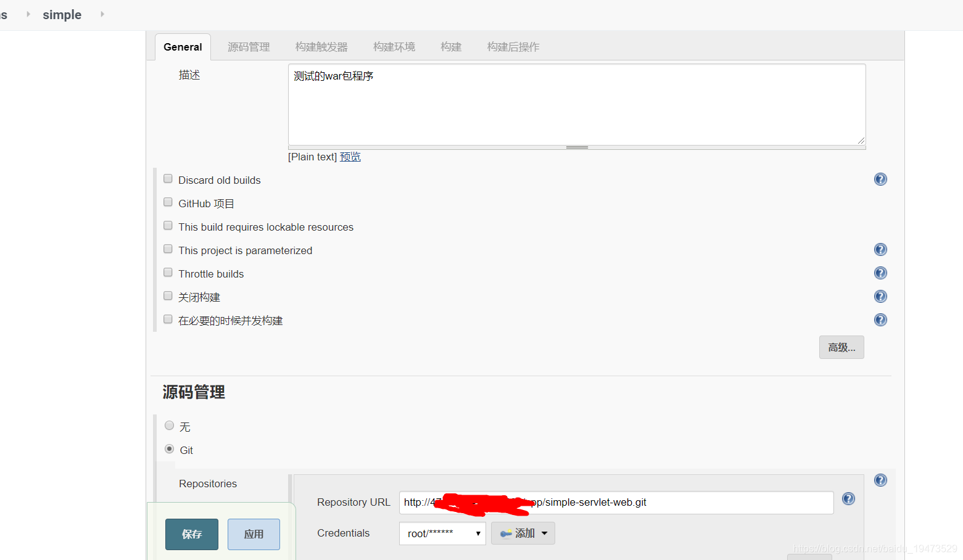Open help icon beside Repository URL field
Viewport: 963px width, 560px height.
[x=848, y=499]
